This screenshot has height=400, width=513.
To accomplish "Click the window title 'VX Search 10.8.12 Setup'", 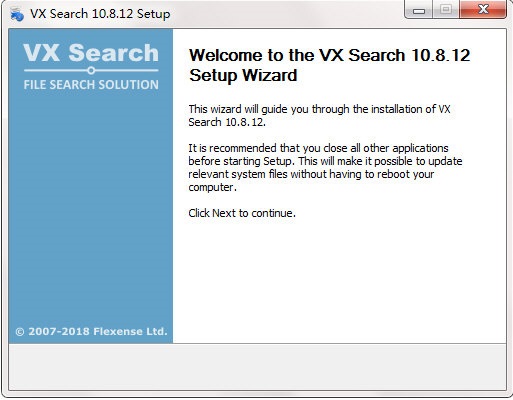I will 100,14.
